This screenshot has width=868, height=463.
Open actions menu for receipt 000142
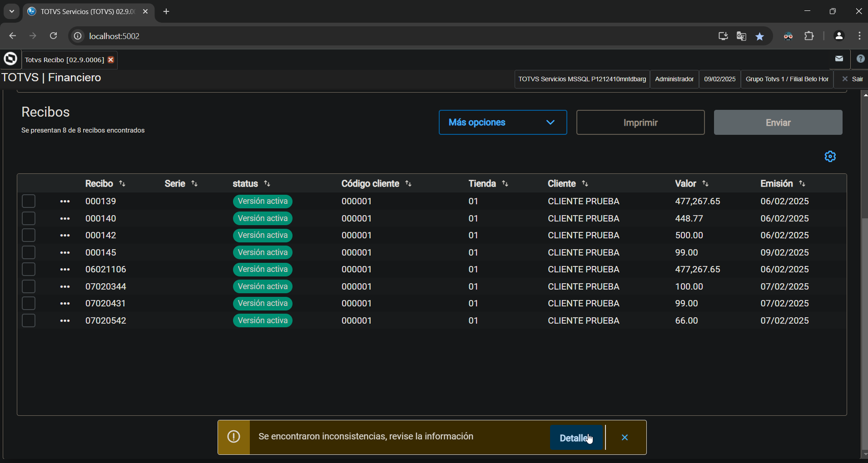[65, 236]
